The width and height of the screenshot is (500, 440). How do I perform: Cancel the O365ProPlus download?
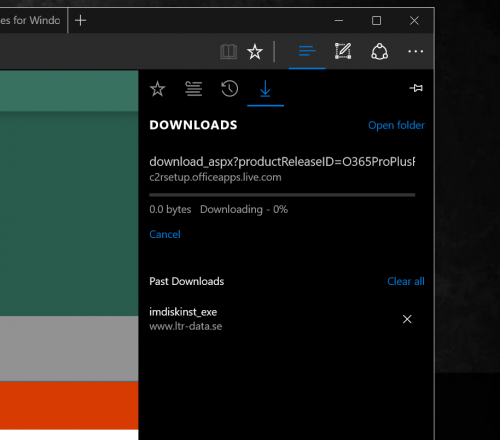[x=165, y=234]
